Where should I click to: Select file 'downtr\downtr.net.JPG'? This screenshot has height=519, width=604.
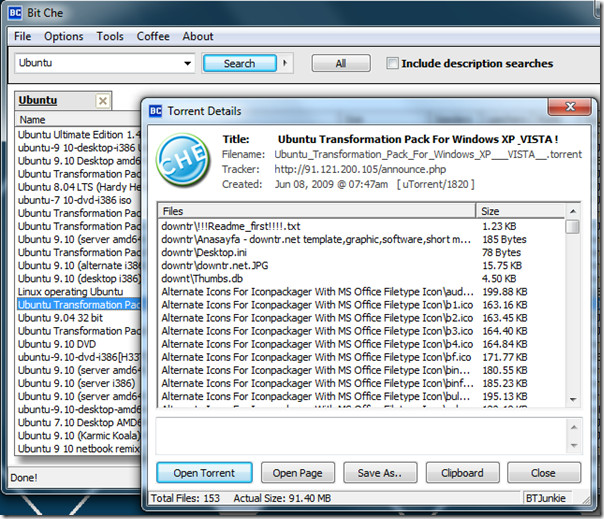[x=361, y=265]
